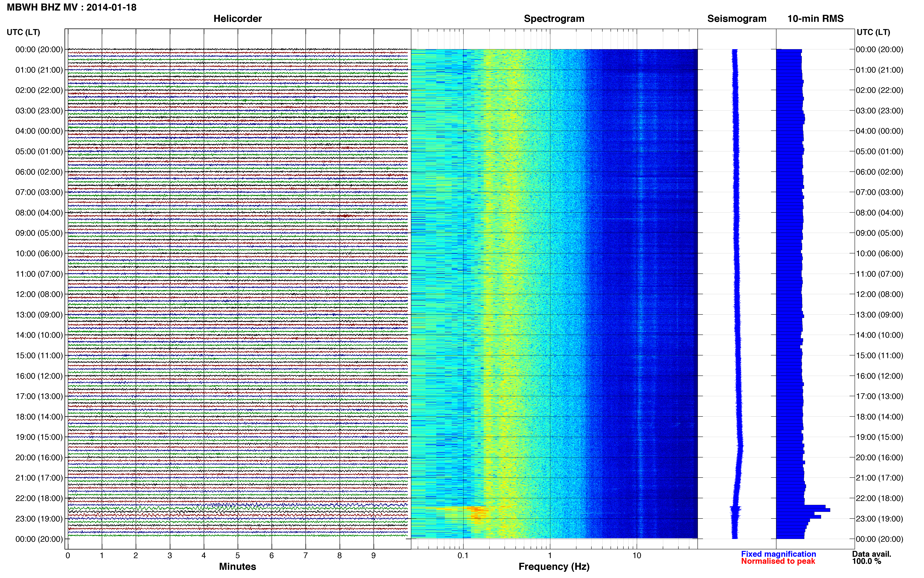Click RMS-side time label 19:00 (15:00)
Screen dimensions: 924x578
[x=879, y=437]
